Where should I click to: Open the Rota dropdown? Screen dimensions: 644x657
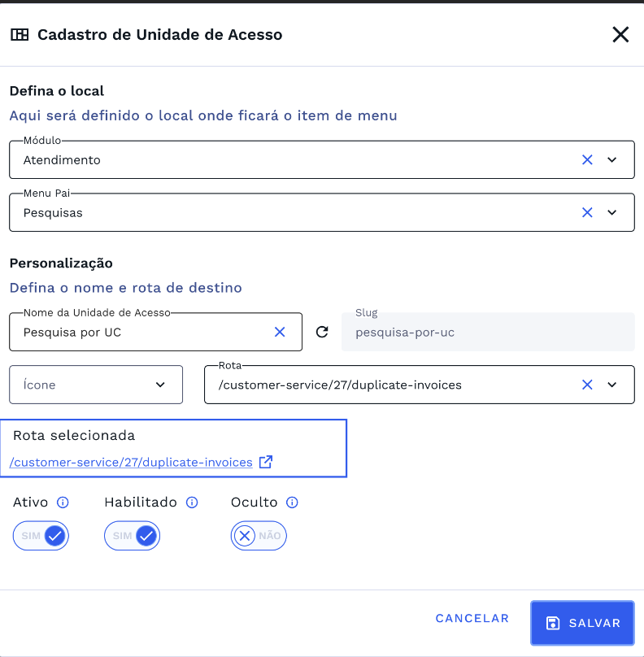coord(612,384)
